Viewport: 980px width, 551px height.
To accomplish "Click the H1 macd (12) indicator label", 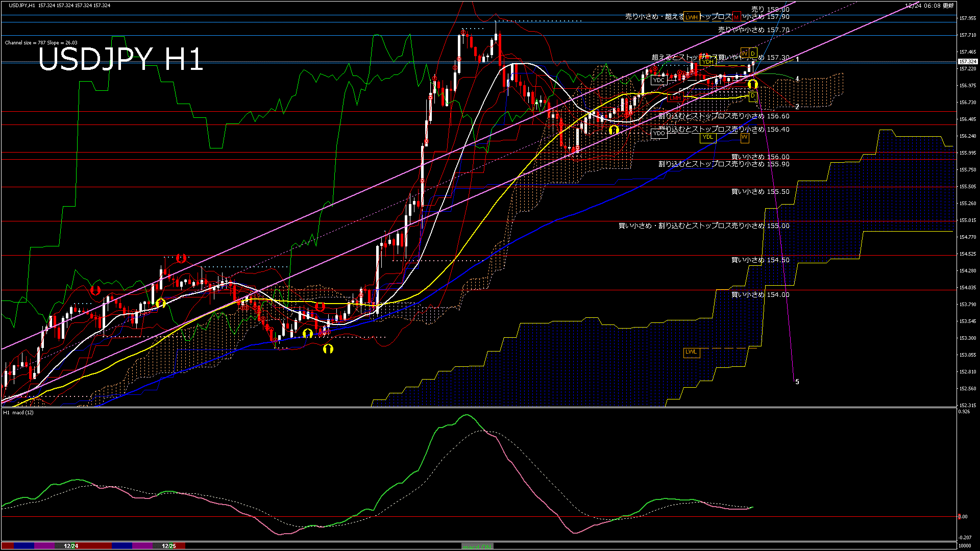I will (18, 412).
